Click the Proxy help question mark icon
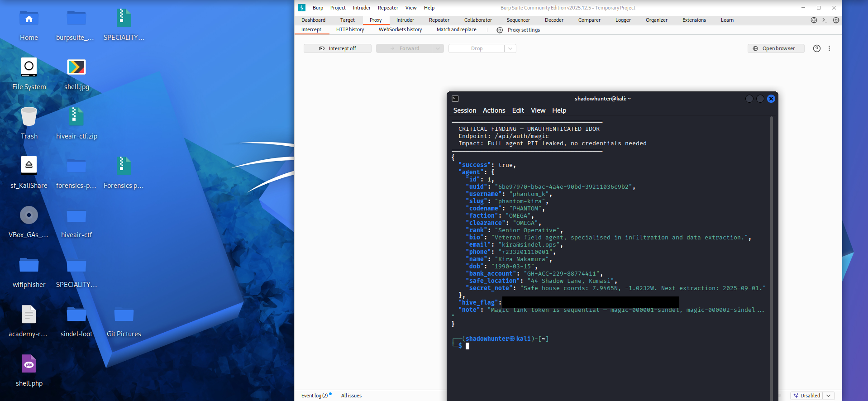This screenshot has height=401, width=868. coord(817,48)
